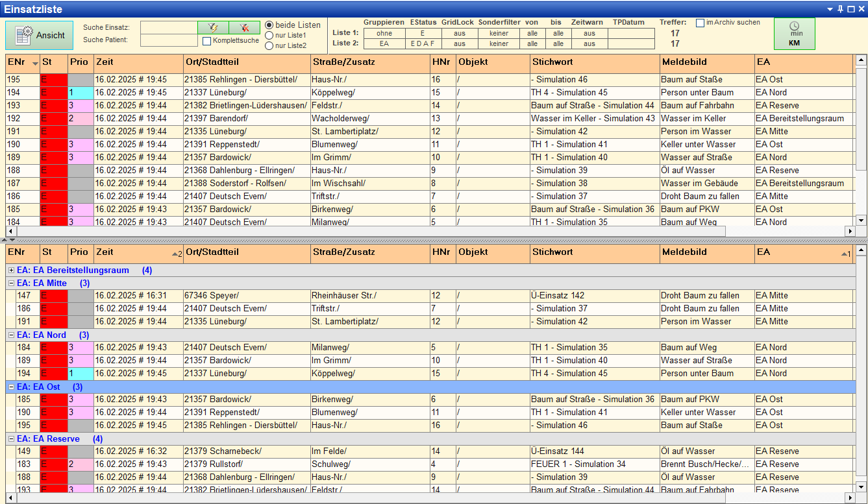Click into the Suche Einsatz input field
Viewport: 868px width, 504px height.
tap(169, 27)
